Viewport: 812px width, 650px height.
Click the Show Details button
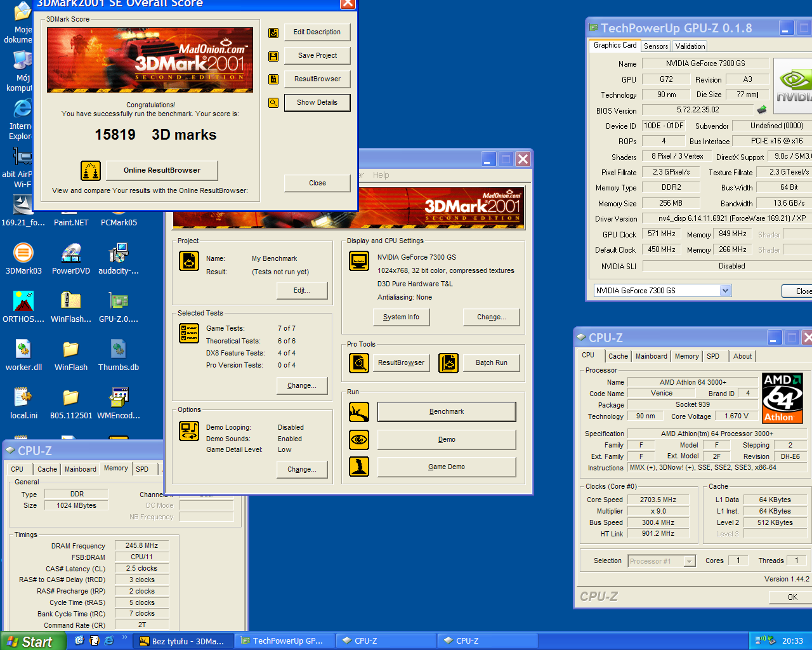click(x=317, y=103)
